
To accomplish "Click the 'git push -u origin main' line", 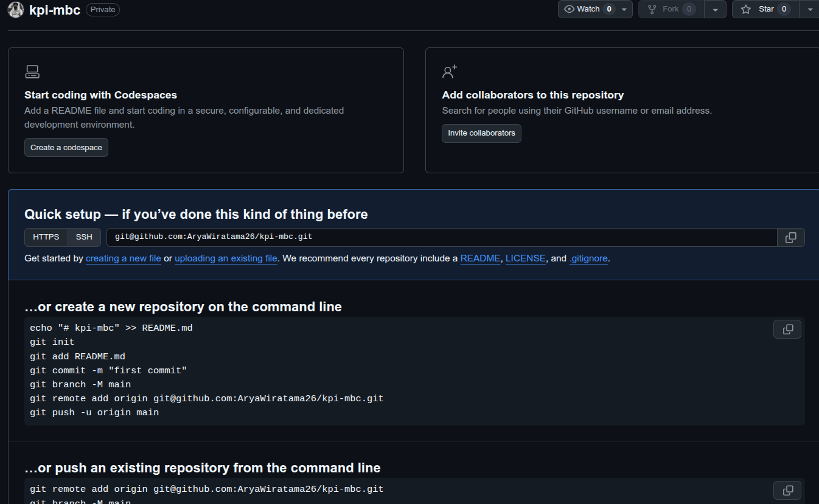I will pos(94,413).
